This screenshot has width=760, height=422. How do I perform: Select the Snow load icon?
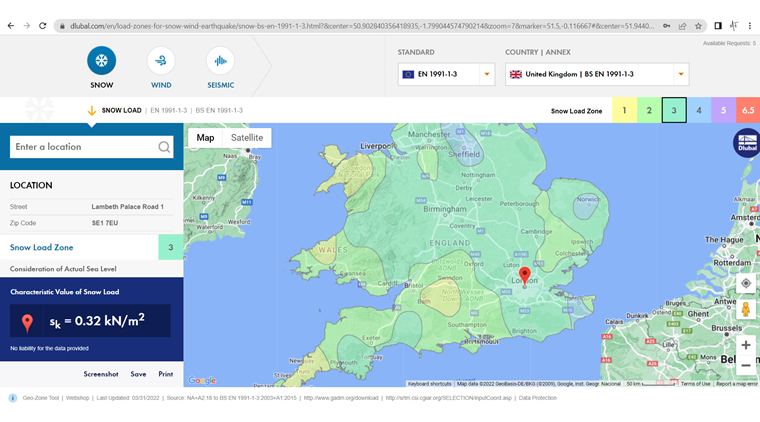point(101,61)
